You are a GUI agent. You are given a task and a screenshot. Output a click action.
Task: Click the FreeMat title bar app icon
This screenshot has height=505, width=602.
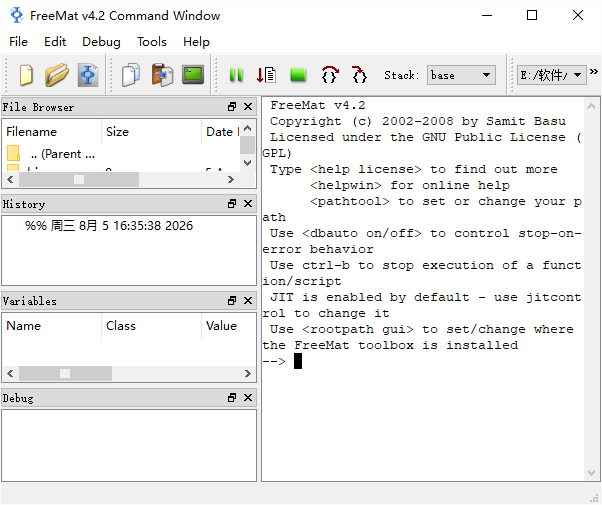(17, 15)
